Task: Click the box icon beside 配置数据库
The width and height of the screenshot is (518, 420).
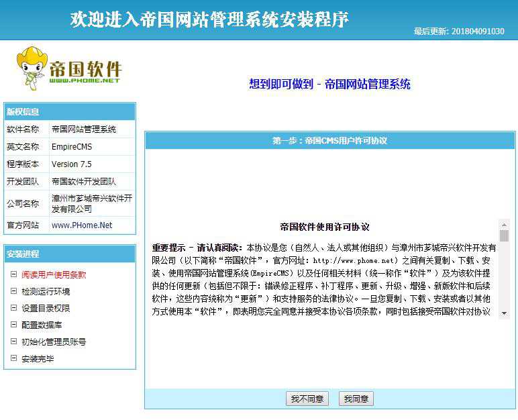Action: click(13, 325)
